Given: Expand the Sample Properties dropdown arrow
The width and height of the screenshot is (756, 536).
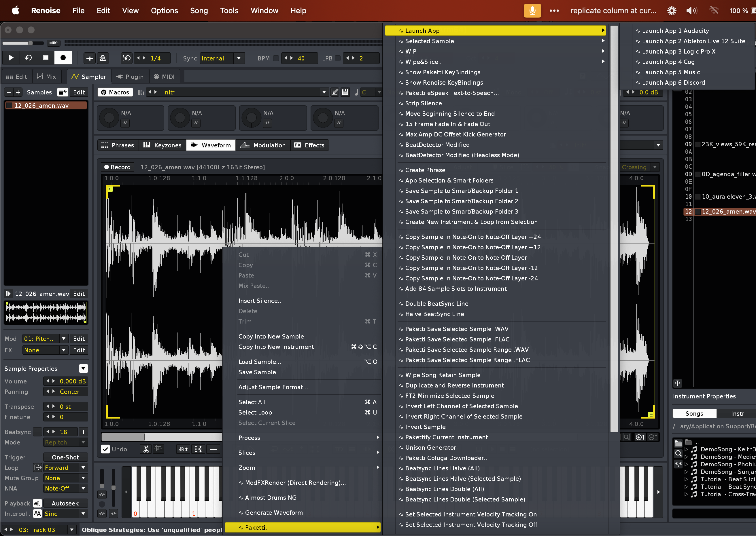Looking at the screenshot, I should click(83, 369).
